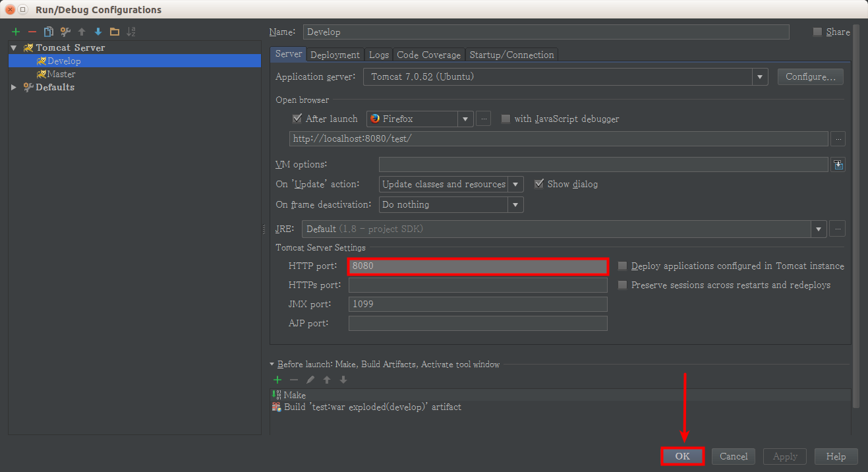Click inside the HTTP port field
868x472 pixels.
(x=477, y=266)
